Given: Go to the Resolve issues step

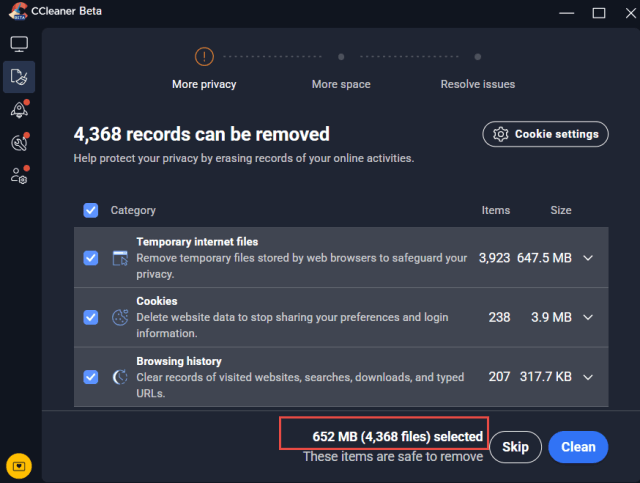Looking at the screenshot, I should pos(478,84).
